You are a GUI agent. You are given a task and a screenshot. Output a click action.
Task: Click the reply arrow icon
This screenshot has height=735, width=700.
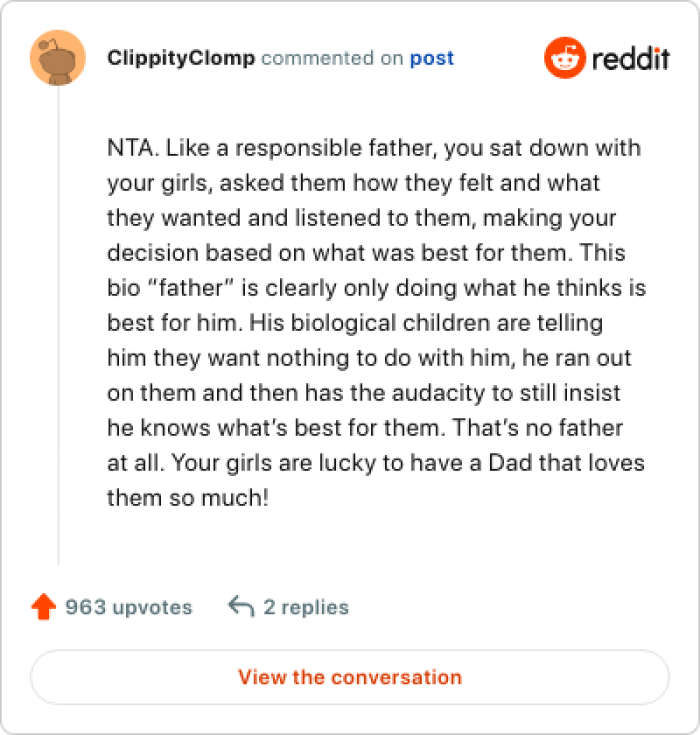click(x=240, y=607)
